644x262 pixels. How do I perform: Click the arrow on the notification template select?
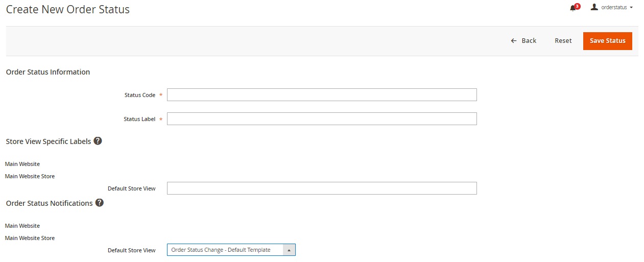coord(289,250)
